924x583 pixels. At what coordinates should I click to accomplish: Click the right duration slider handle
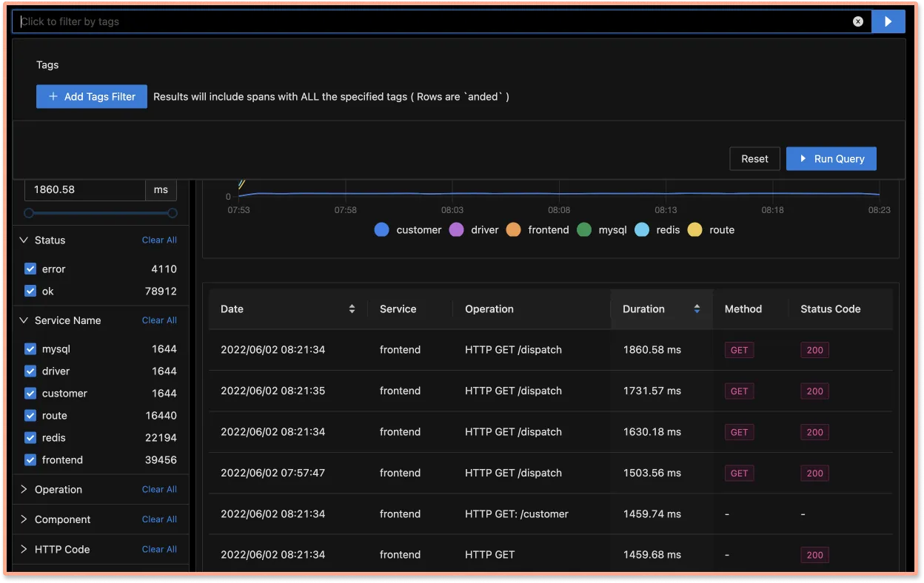(173, 213)
